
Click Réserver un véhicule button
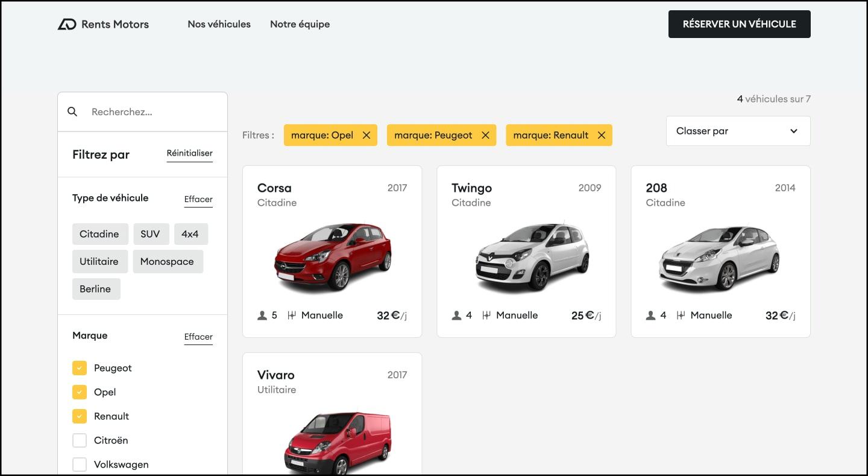click(739, 24)
